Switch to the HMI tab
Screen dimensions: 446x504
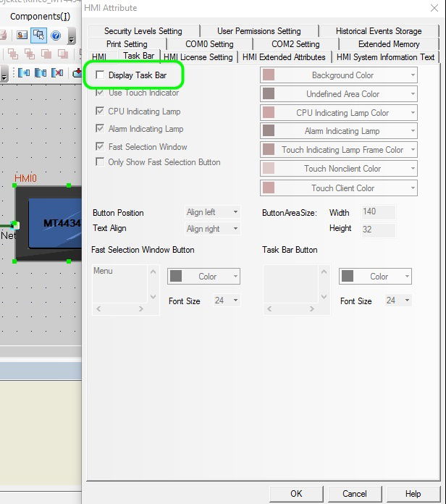(99, 57)
